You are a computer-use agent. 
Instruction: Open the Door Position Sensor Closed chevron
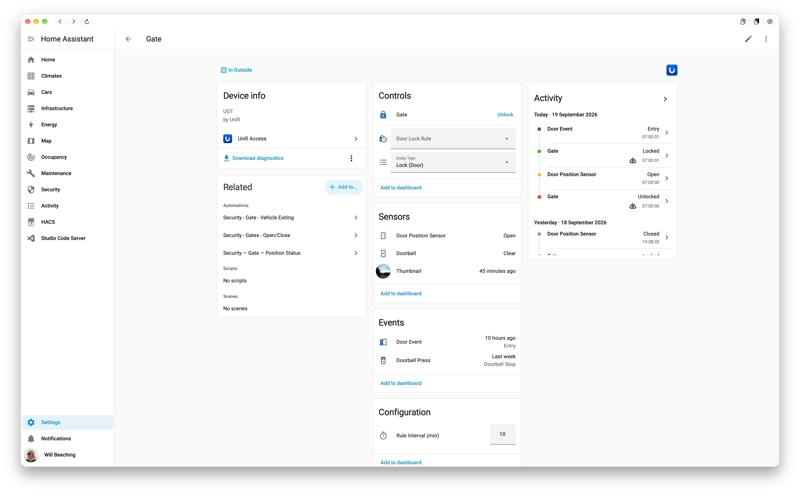tap(667, 237)
